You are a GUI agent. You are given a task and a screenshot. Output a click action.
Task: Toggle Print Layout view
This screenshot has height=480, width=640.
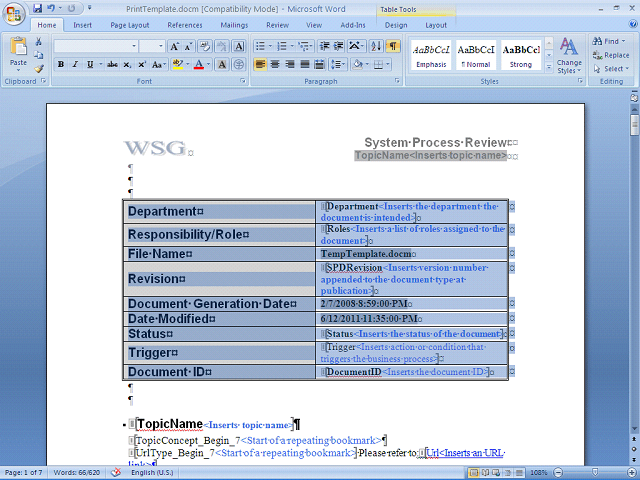click(x=474, y=473)
